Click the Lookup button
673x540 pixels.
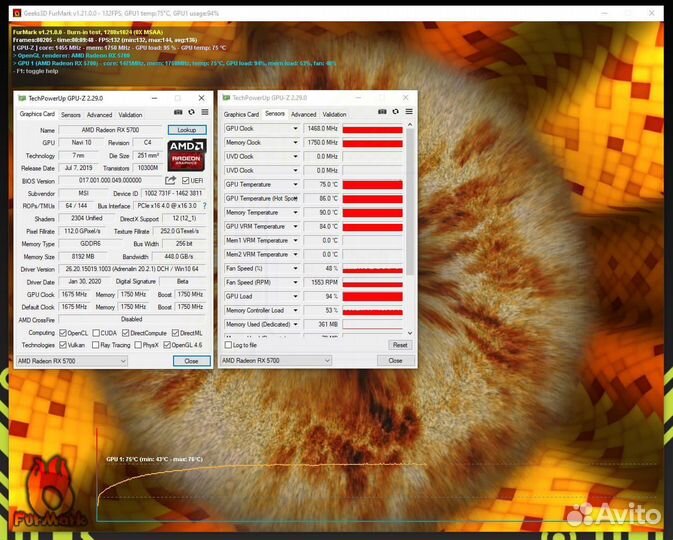click(187, 130)
